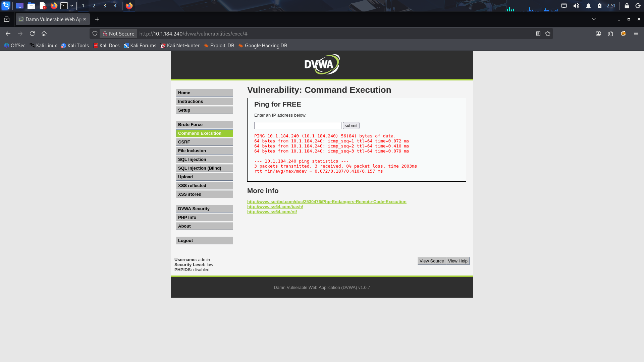Open the terminal emulator launcher

[x=64, y=6]
